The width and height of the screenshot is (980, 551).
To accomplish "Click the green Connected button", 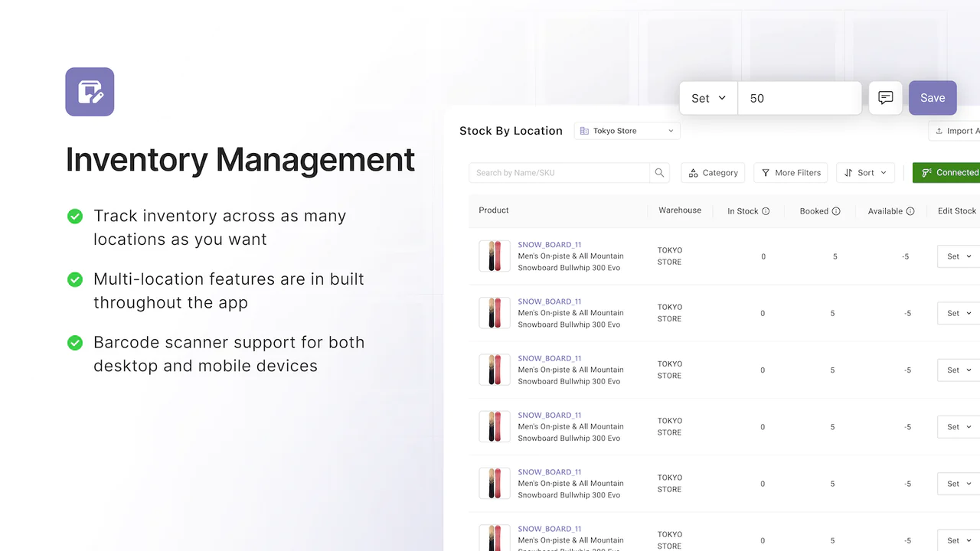I will pyautogui.click(x=946, y=173).
